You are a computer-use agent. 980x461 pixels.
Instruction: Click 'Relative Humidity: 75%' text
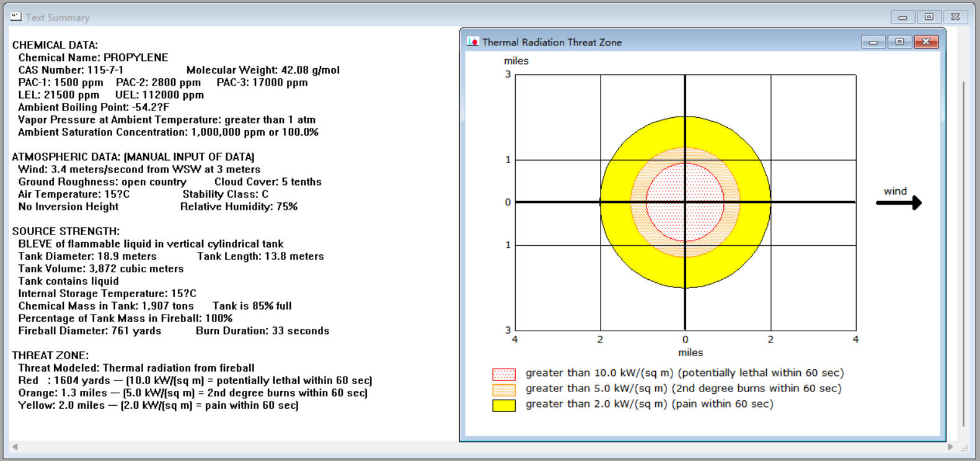pos(239,207)
